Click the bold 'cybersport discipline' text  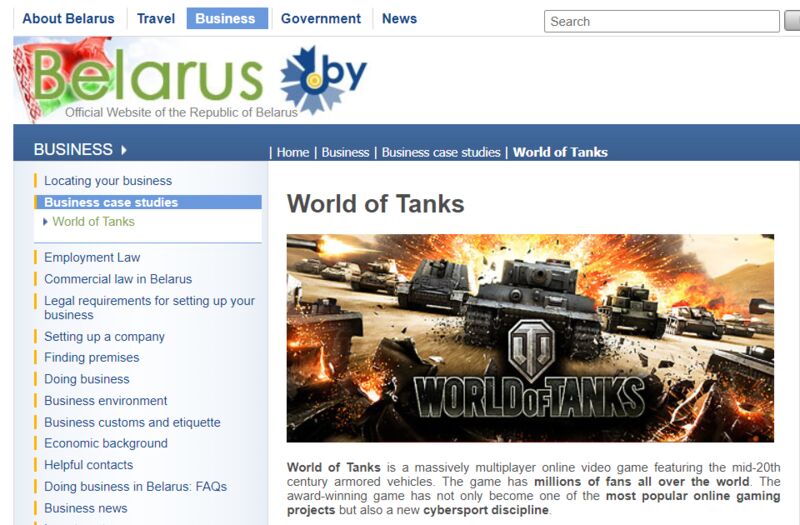tap(486, 510)
